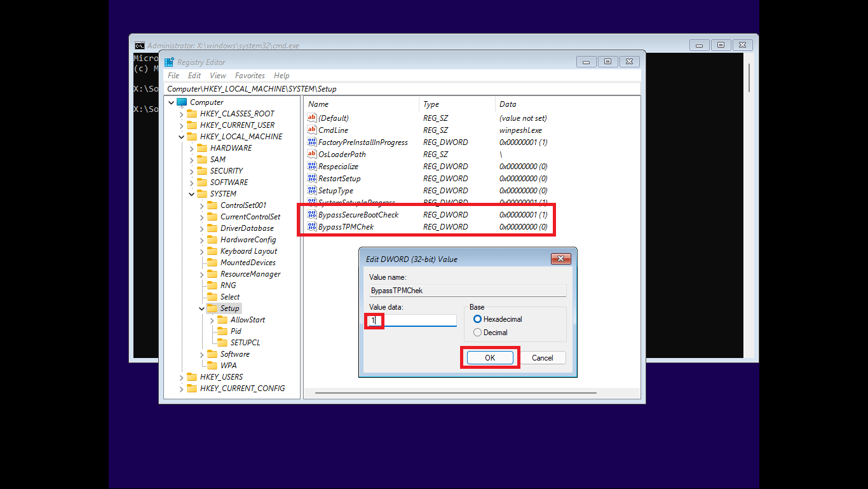Viewport: 868px width, 489px height.
Task: Click the MountedDevices folder icon
Action: (x=212, y=262)
